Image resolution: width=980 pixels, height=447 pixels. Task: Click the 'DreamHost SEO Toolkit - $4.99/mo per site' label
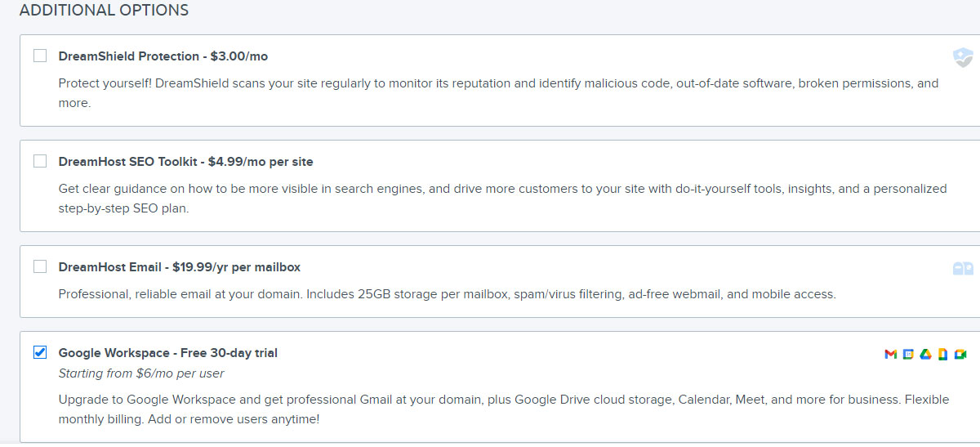pos(186,162)
